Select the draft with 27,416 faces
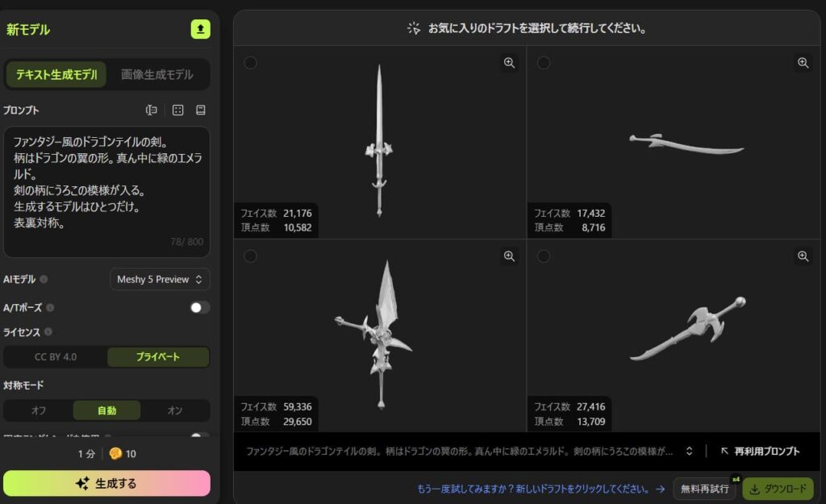Screen dimensions: 826x504 click(544, 256)
